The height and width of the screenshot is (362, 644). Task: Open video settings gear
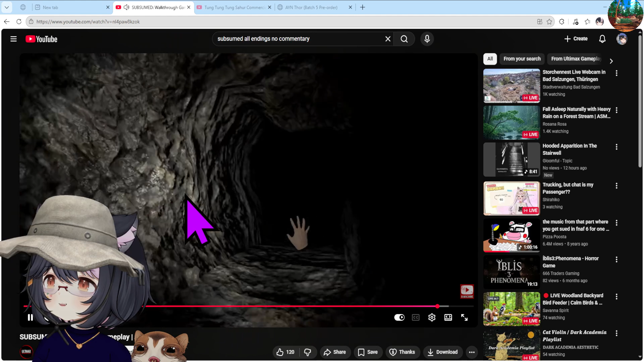click(x=432, y=318)
